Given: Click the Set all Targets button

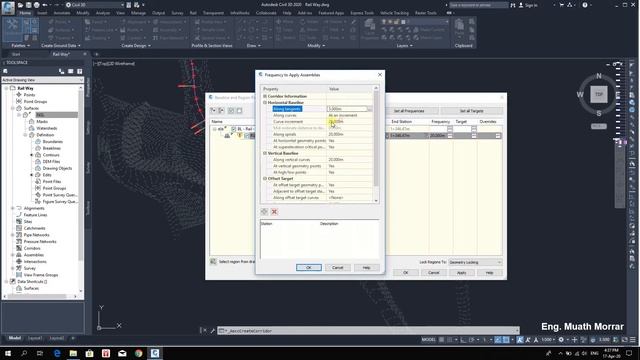Looking at the screenshot, I should (x=471, y=111).
